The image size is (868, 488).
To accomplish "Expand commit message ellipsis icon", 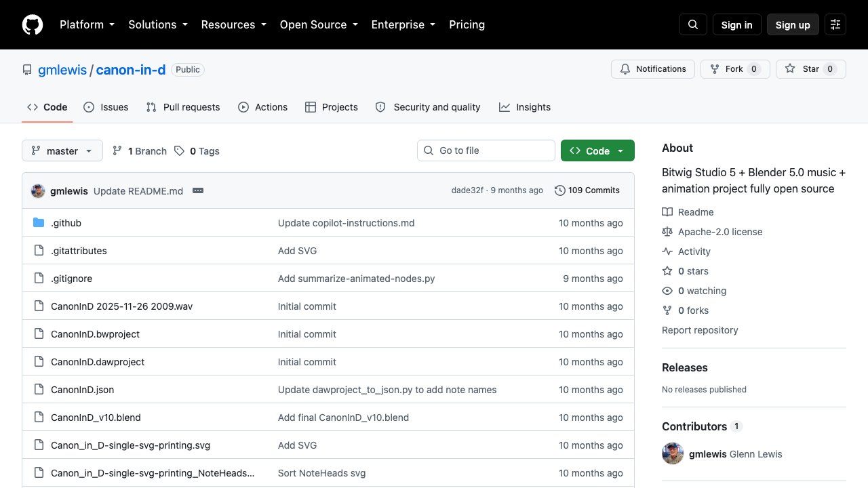I will pyautogui.click(x=198, y=190).
